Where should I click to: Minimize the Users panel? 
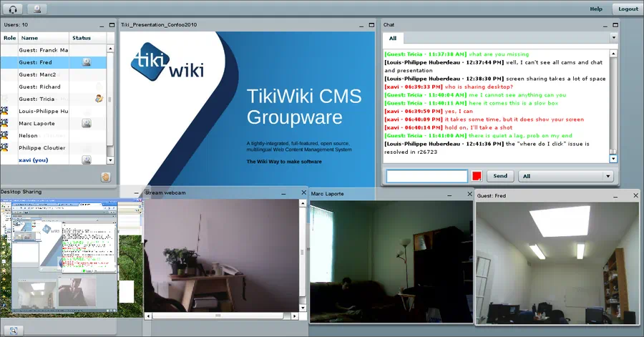pyautogui.click(x=102, y=26)
